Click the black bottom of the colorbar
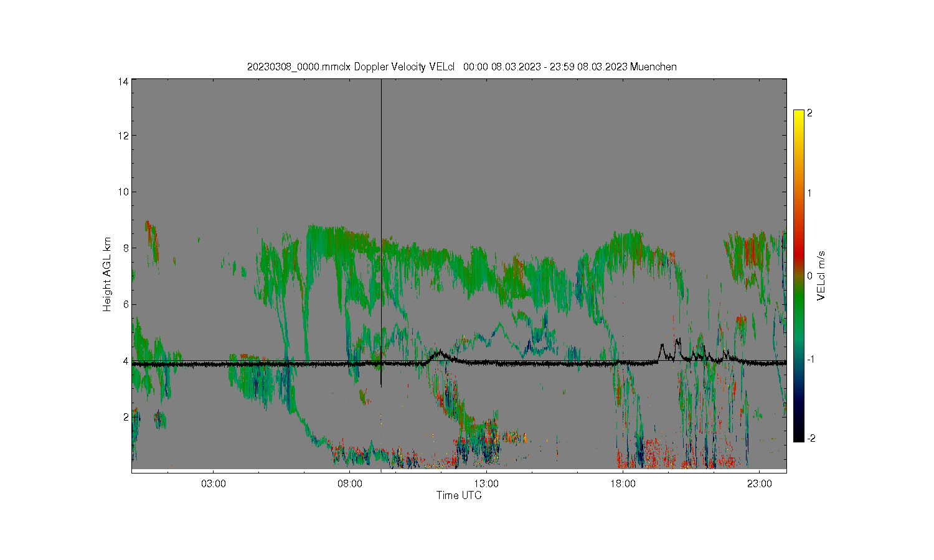The width and height of the screenshot is (934, 560). (799, 434)
